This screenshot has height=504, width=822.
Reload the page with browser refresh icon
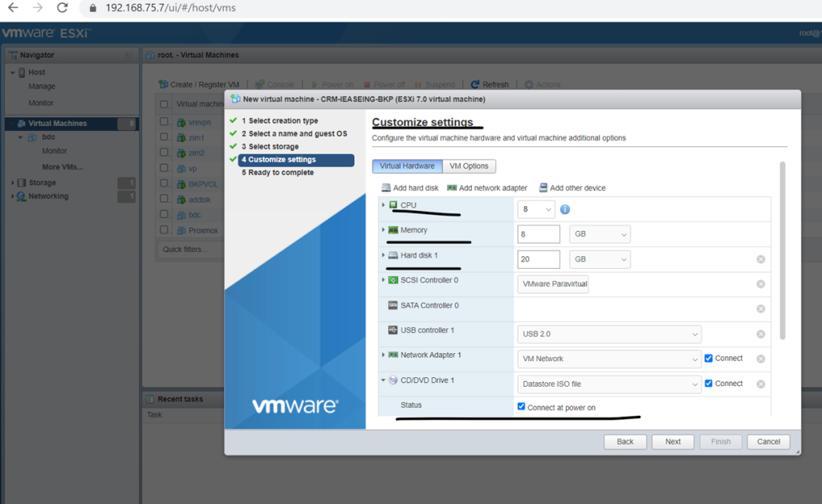[x=63, y=8]
